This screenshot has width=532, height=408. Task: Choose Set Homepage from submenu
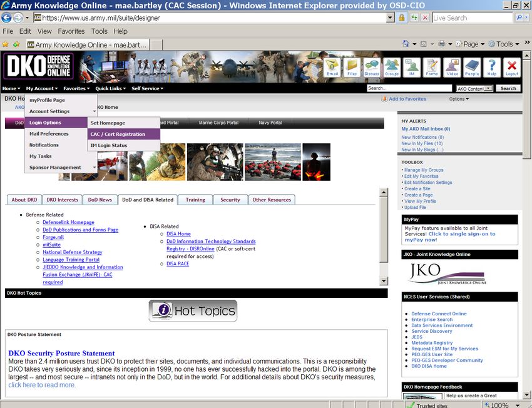click(x=124, y=123)
